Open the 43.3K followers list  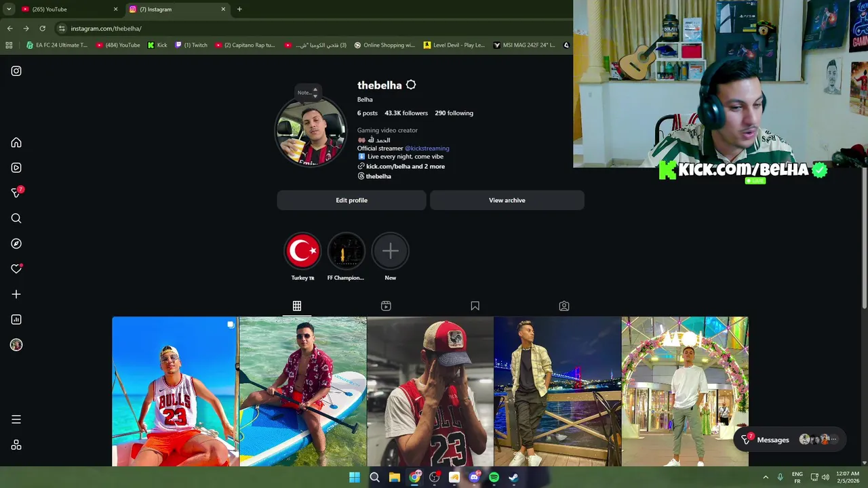[x=406, y=113]
